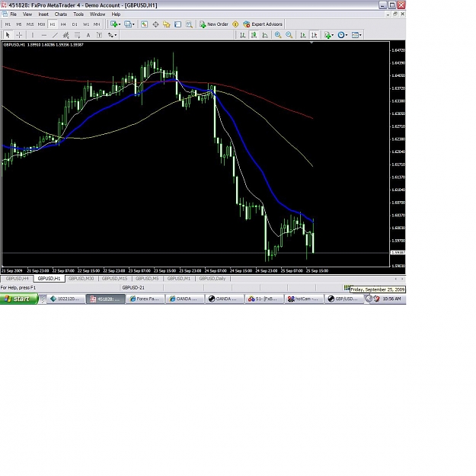This screenshot has width=476, height=476.
Task: Select the arrow cursor tool
Action: pos(8,35)
